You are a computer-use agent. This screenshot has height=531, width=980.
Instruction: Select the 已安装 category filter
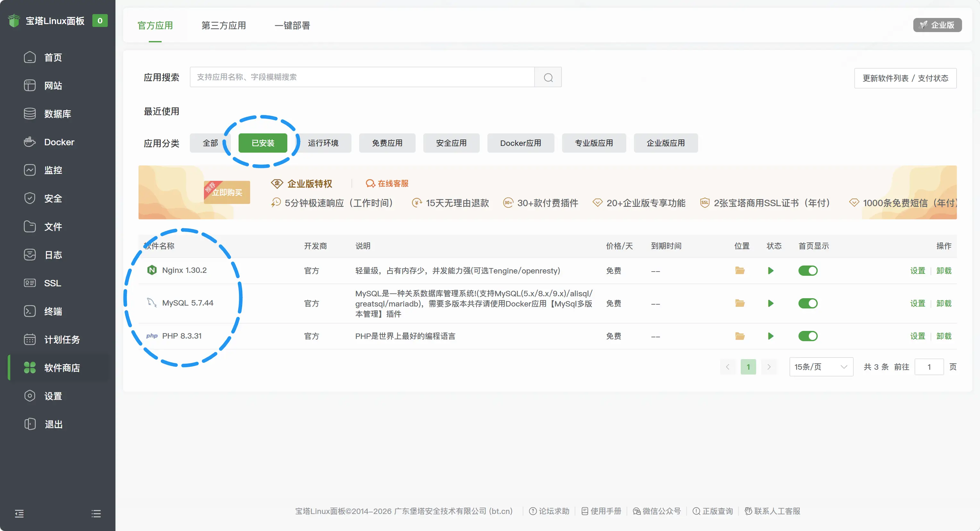point(263,143)
